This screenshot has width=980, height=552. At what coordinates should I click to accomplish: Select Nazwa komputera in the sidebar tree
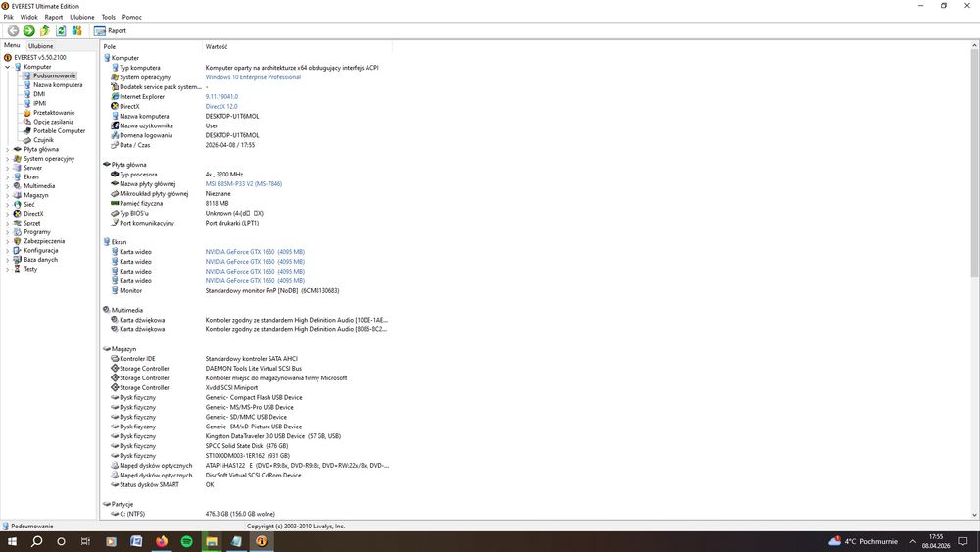58,85
